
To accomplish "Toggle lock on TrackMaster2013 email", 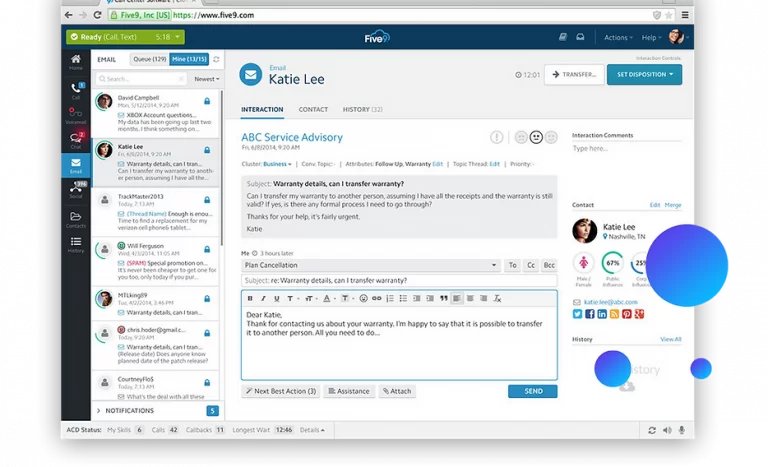I will 207,199.
